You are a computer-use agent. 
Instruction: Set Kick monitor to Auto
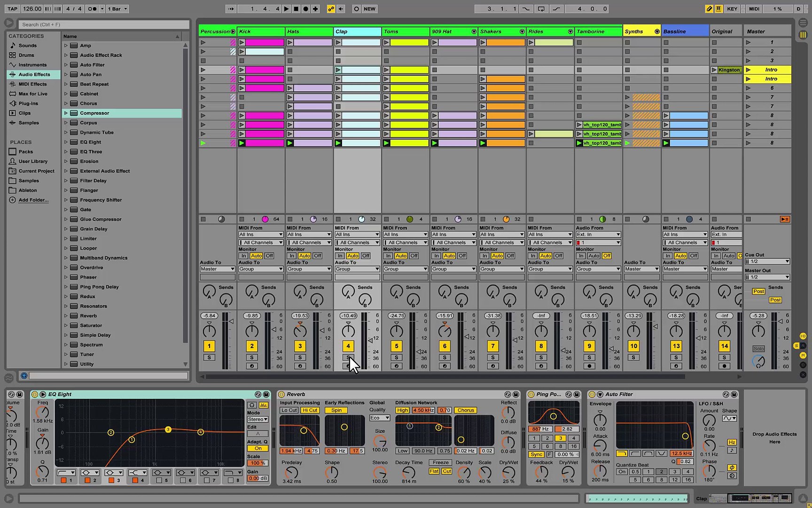(x=256, y=256)
